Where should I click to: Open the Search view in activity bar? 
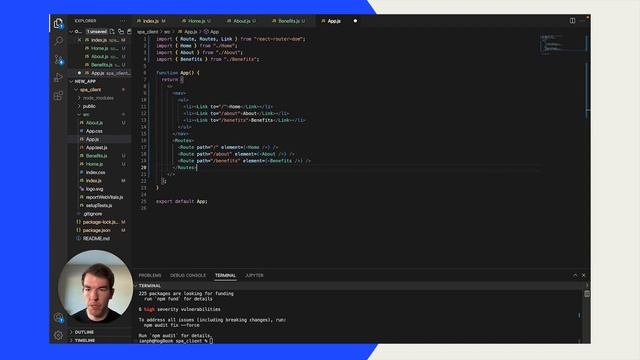[x=58, y=41]
